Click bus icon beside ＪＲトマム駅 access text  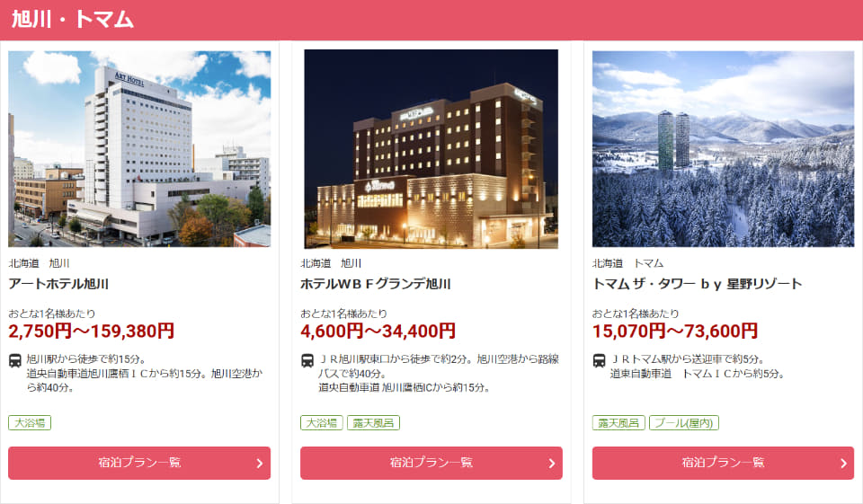click(x=599, y=361)
